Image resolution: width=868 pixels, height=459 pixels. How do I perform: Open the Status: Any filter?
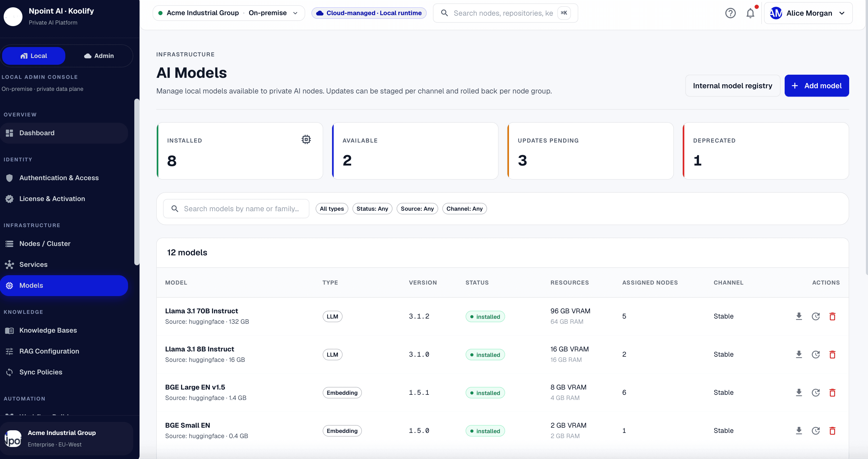(372, 209)
